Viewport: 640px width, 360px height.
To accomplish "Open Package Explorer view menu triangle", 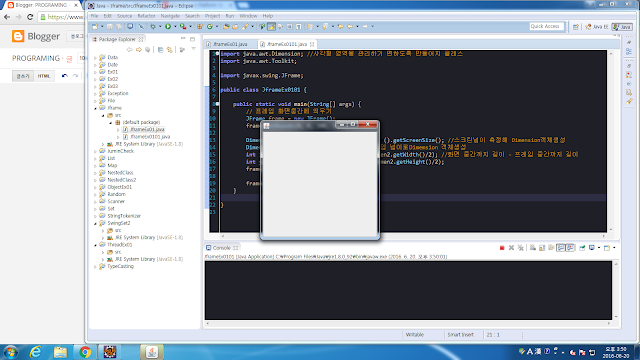I will click(x=193, y=49).
